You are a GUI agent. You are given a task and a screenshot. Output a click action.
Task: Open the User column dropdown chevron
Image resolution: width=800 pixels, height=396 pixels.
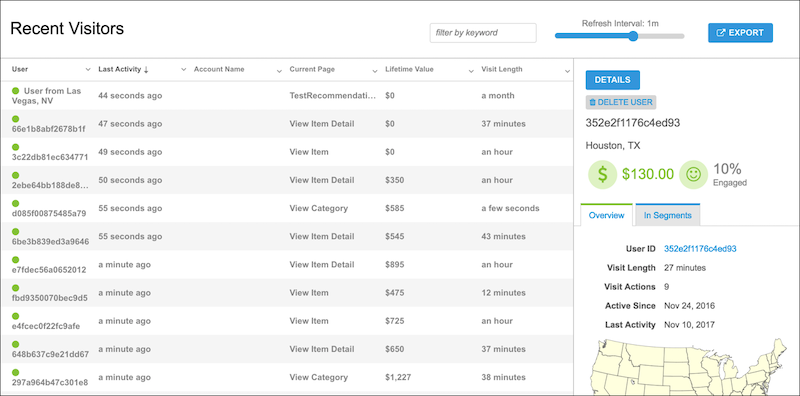click(x=88, y=70)
